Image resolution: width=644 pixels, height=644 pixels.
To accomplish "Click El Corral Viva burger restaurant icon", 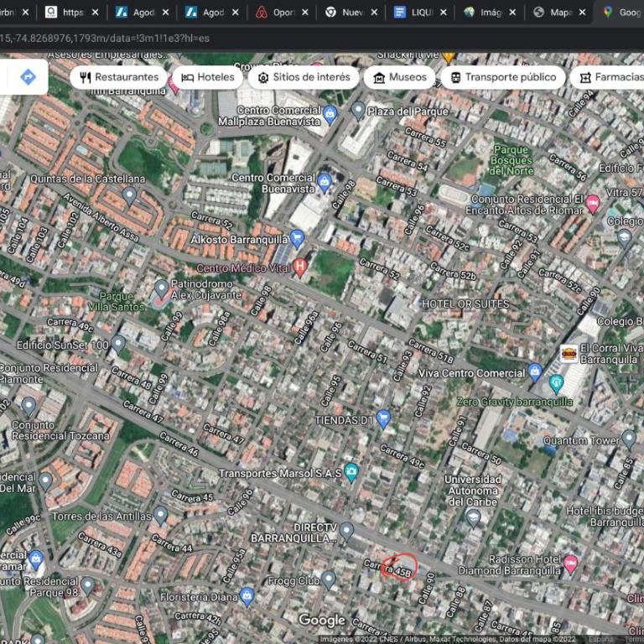I will pyautogui.click(x=569, y=354).
